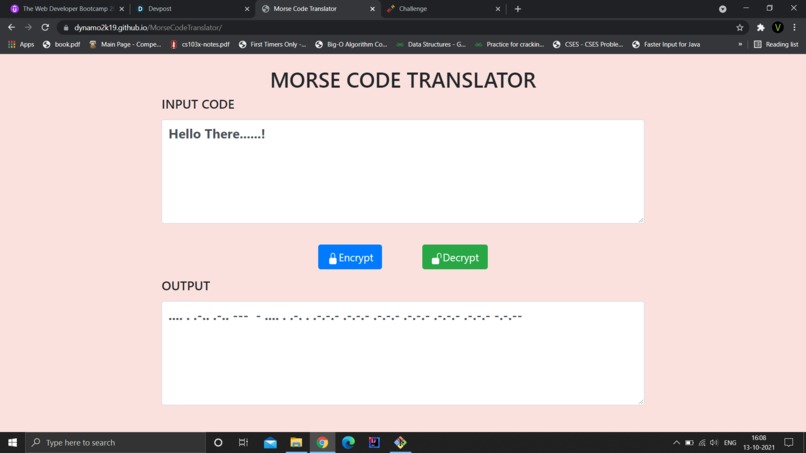This screenshot has height=453, width=806.
Task: Open the Extensions puzzle icon
Action: (760, 28)
